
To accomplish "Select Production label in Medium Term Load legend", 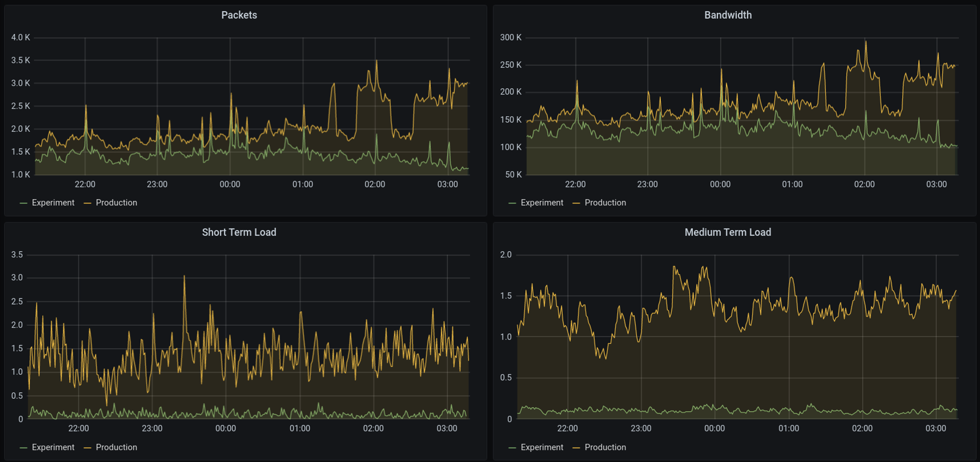I will click(x=605, y=447).
